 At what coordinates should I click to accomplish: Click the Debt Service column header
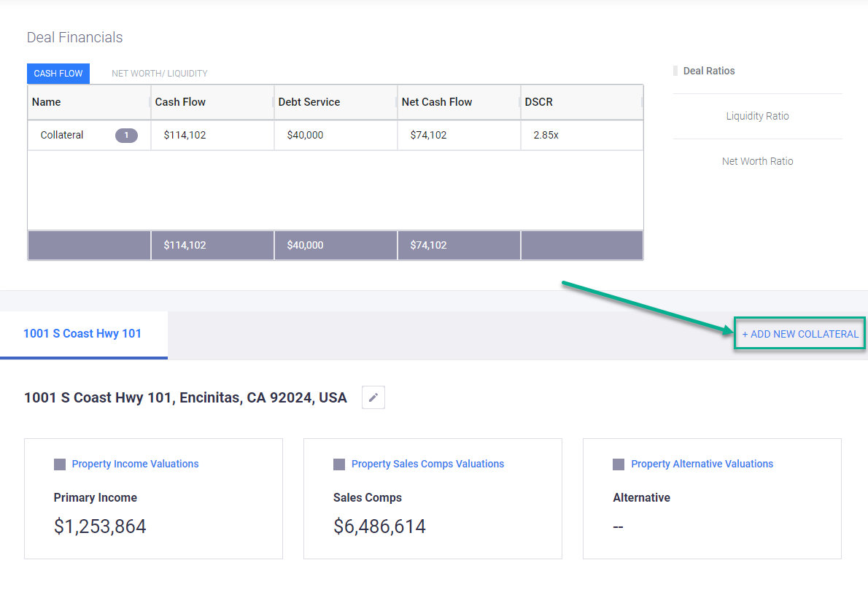tap(336, 102)
